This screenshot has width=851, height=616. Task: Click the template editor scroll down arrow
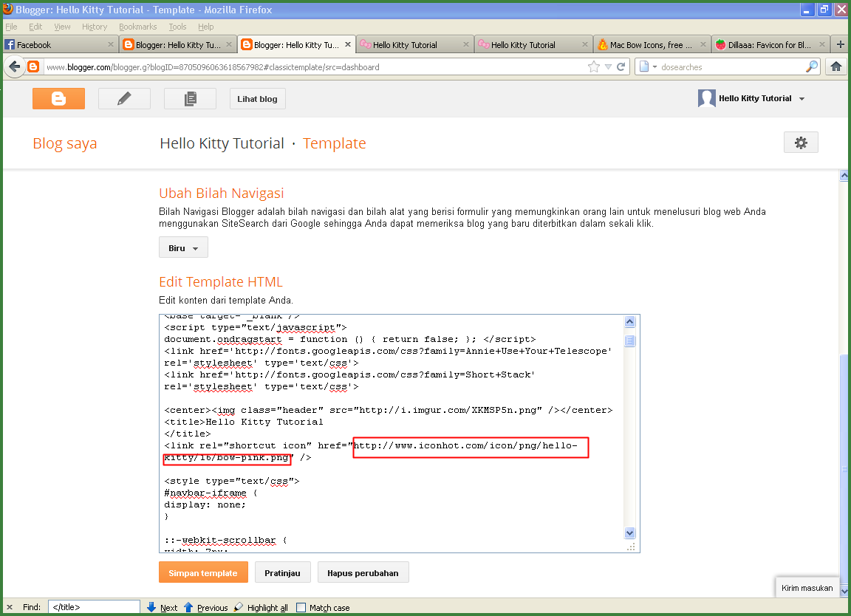click(629, 533)
